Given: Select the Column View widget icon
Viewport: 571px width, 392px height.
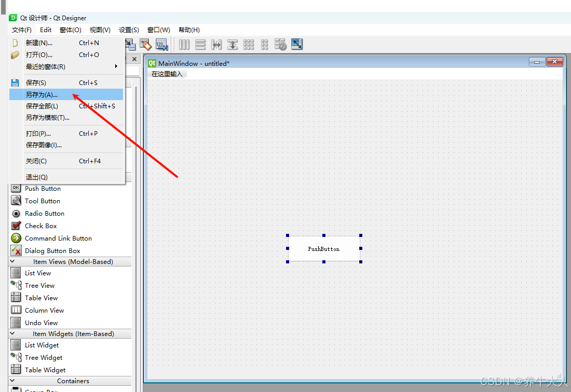Looking at the screenshot, I should click(x=16, y=310).
